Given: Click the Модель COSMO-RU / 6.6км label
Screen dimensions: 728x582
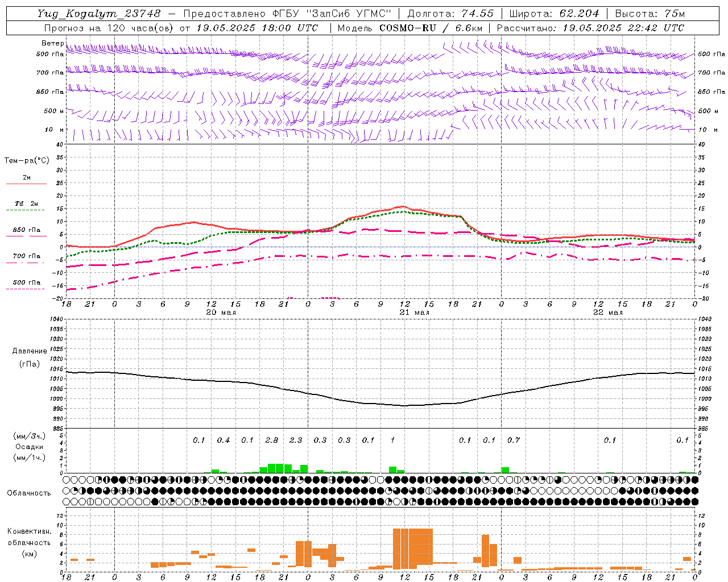Looking at the screenshot, I should coord(410,28).
